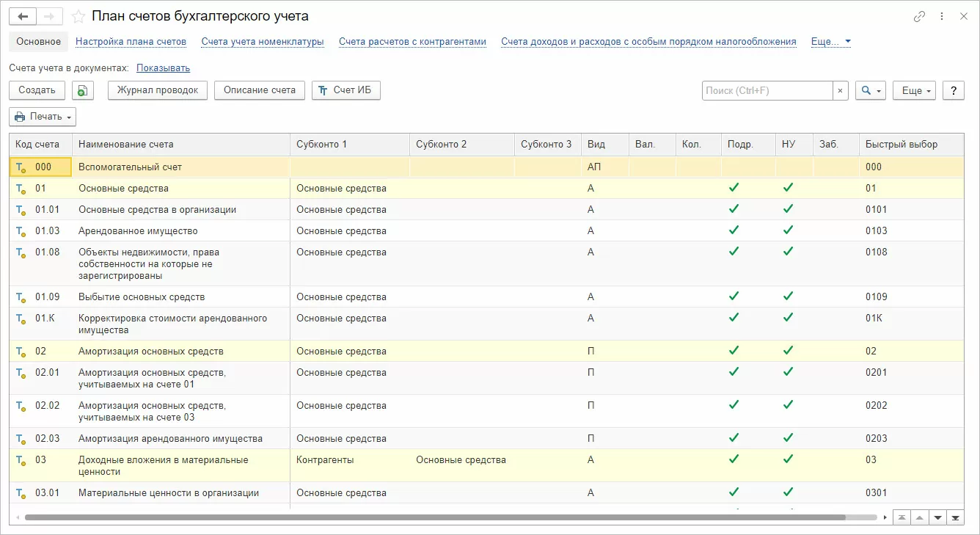Click the forward navigation arrow

[x=49, y=16]
